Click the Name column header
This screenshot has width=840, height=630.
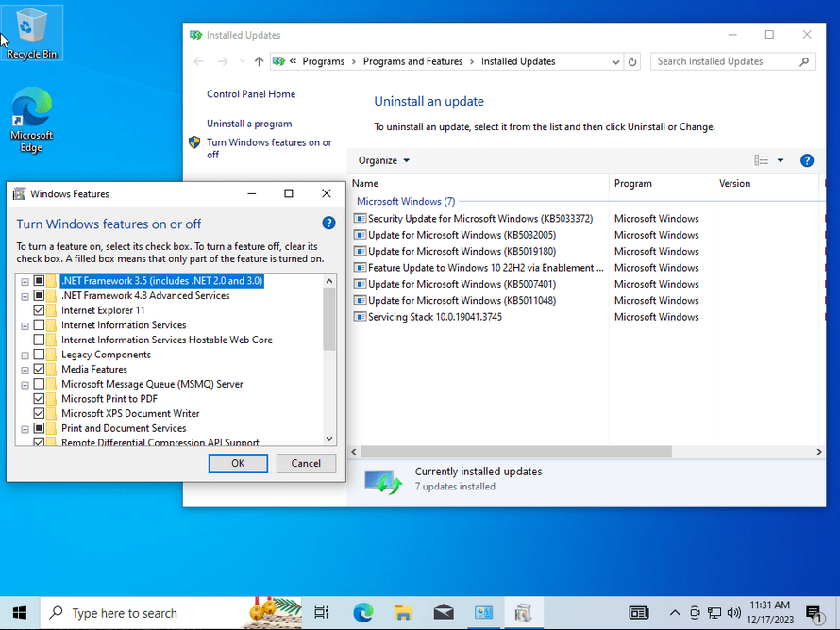pos(479,183)
